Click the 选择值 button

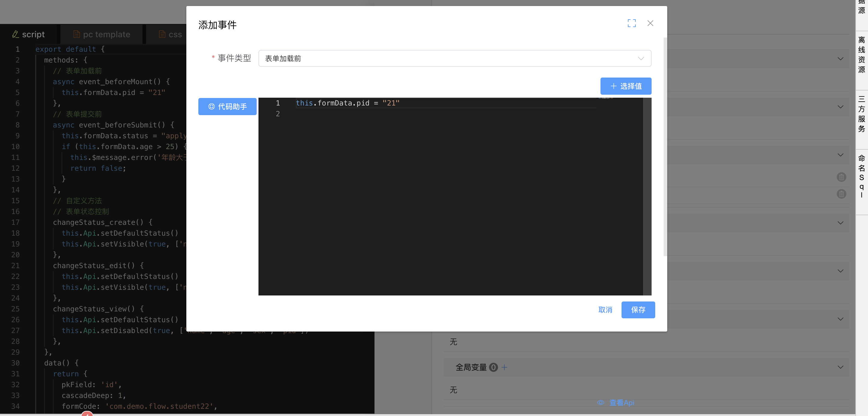[625, 86]
